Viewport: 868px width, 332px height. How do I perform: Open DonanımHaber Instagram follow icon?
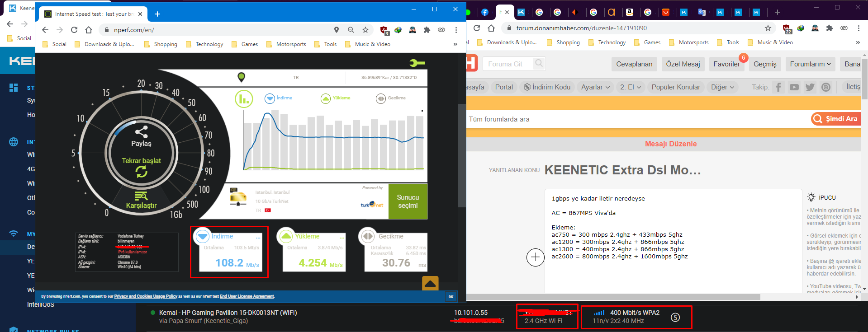pos(826,87)
